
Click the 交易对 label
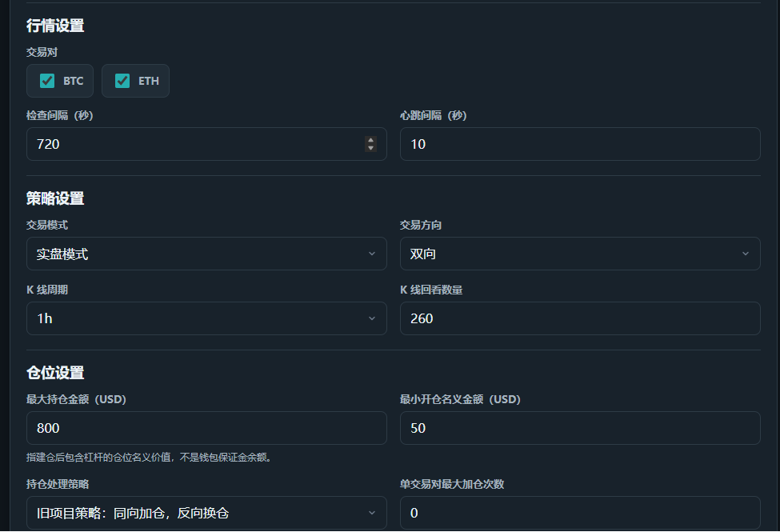(x=42, y=52)
